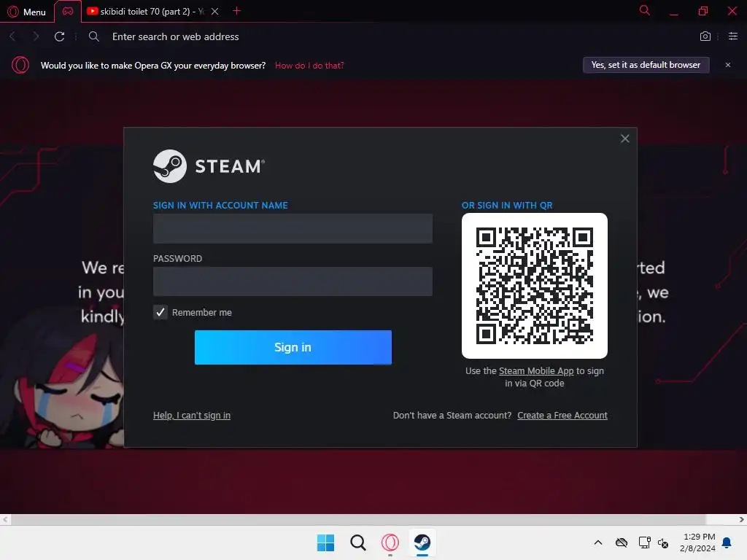The height and width of the screenshot is (560, 747).
Task: Click 'Yes, set it as default browser'
Action: point(646,65)
